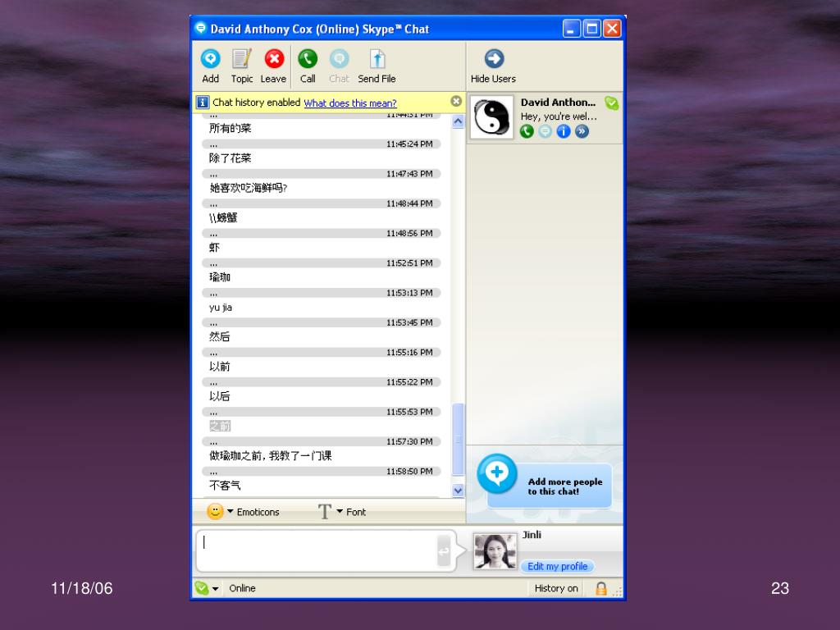This screenshot has width=840, height=630.
Task: Click small chat bubble icon under David Anthony
Action: click(x=545, y=131)
